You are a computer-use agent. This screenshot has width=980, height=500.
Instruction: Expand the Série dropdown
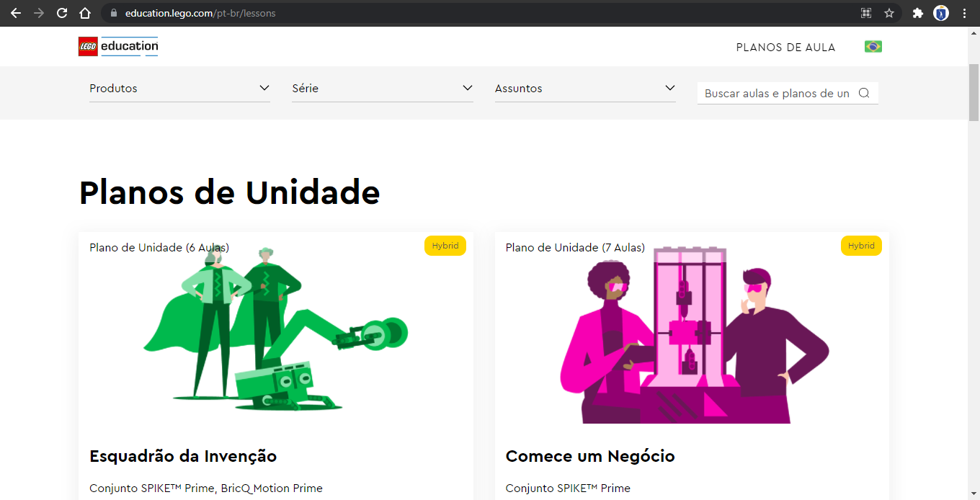click(x=383, y=89)
